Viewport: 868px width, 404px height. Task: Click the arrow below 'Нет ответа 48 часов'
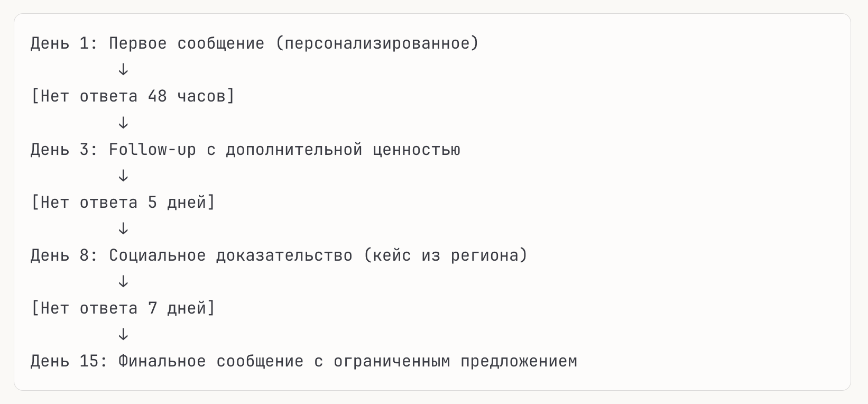(x=123, y=123)
